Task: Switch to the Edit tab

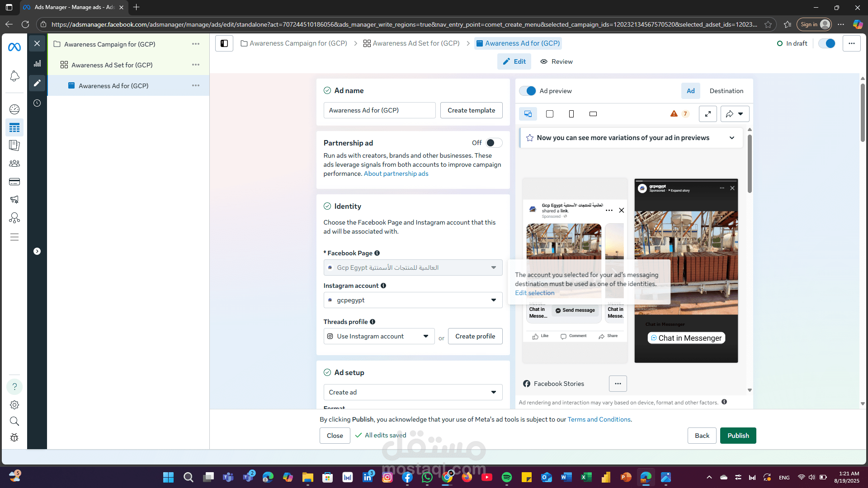Action: pyautogui.click(x=514, y=61)
